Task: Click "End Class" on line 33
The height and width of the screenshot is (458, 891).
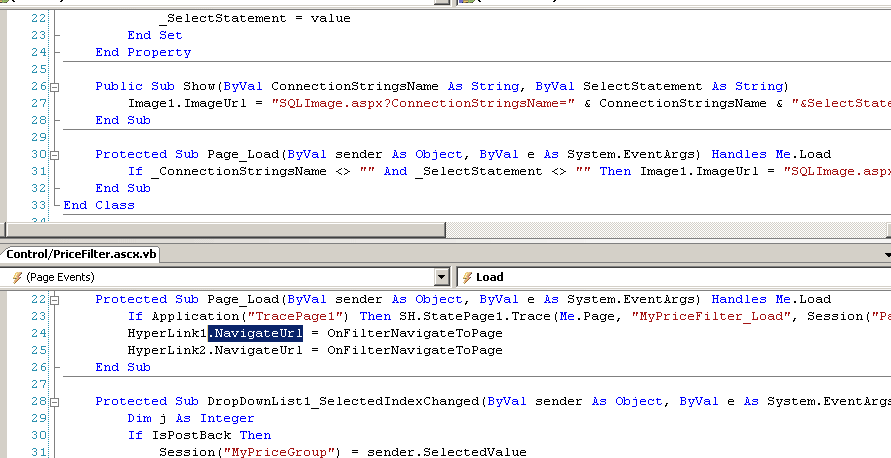Action: 99,206
